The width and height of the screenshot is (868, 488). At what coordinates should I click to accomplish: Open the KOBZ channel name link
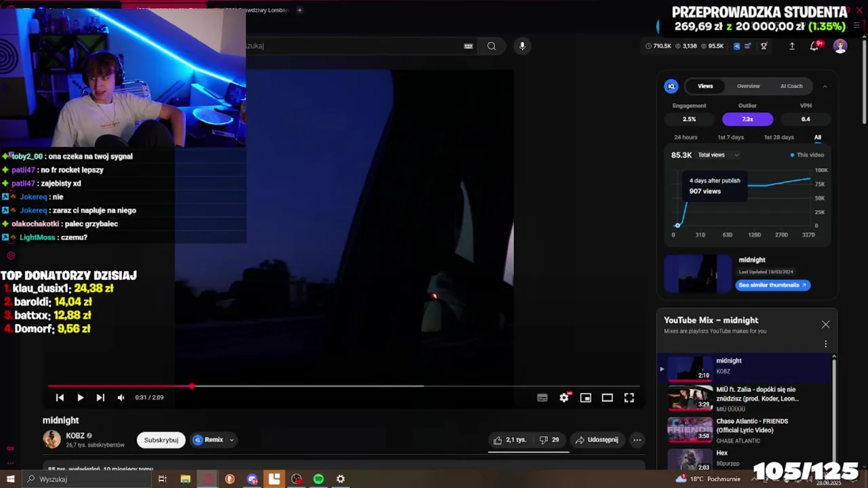click(x=75, y=436)
